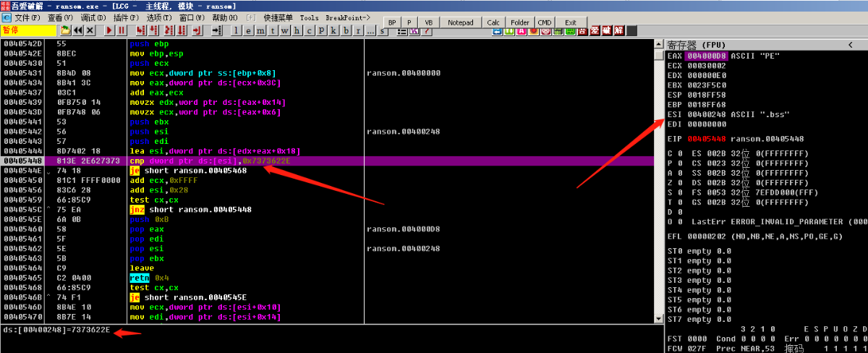Click the Trace over icon
868x353 pixels.
(x=181, y=30)
